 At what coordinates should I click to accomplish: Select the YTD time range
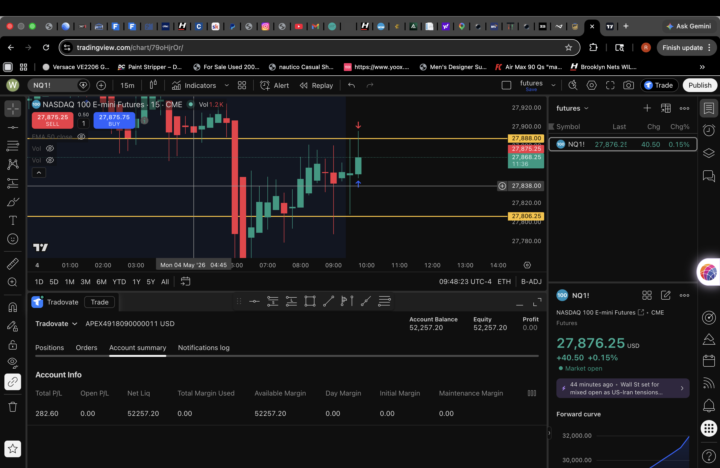119,282
